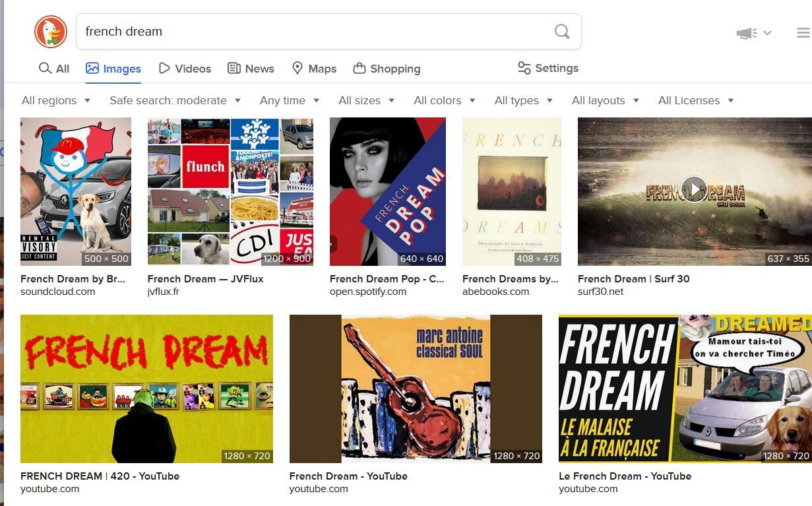This screenshot has width=812, height=506.
Task: Expand the All sizes filter
Action: point(367,100)
